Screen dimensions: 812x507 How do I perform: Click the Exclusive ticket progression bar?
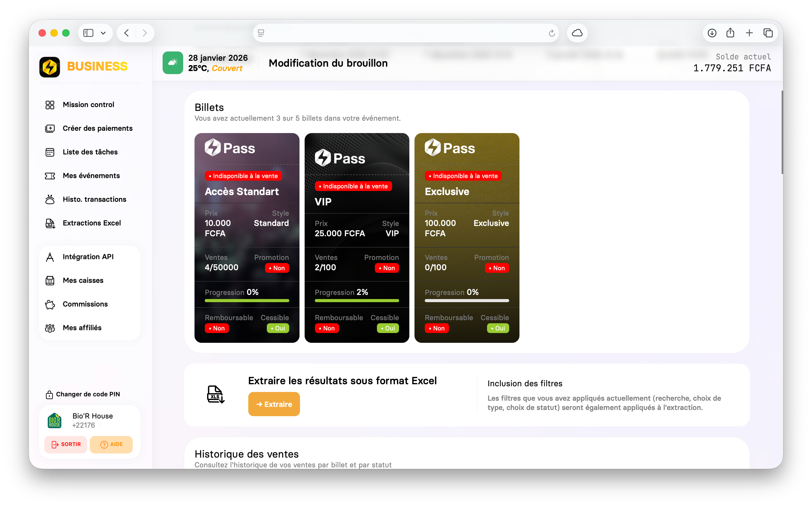pyautogui.click(x=467, y=300)
